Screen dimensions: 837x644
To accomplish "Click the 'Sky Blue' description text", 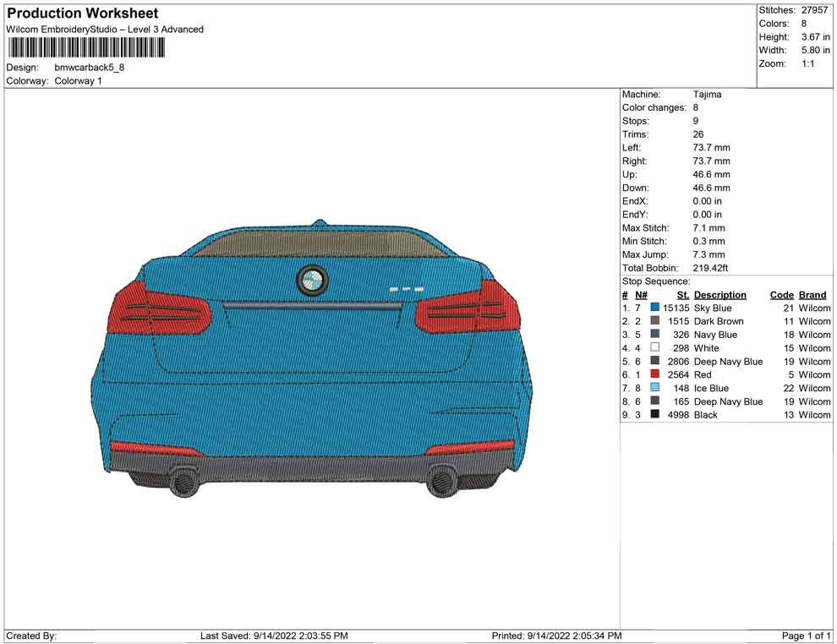I will pos(713,308).
